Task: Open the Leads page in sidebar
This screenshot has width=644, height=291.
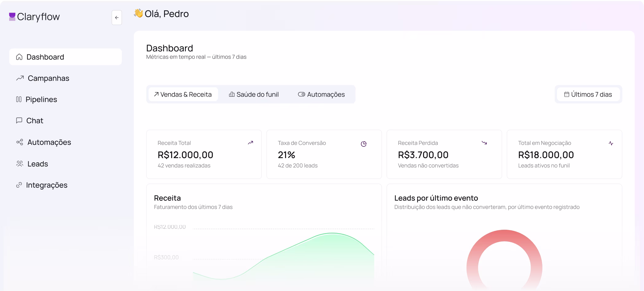Action: pos(65,164)
